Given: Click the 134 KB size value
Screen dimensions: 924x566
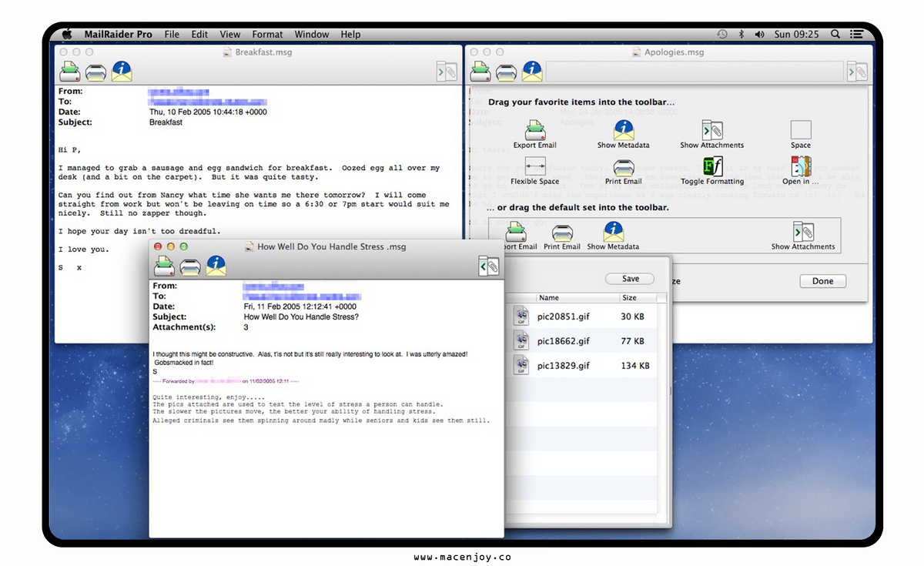Looking at the screenshot, I should tap(635, 366).
